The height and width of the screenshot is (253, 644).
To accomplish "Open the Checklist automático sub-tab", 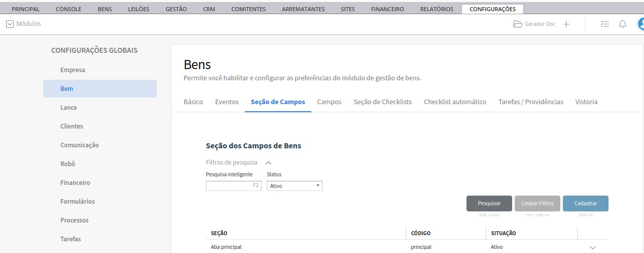I will tap(455, 102).
